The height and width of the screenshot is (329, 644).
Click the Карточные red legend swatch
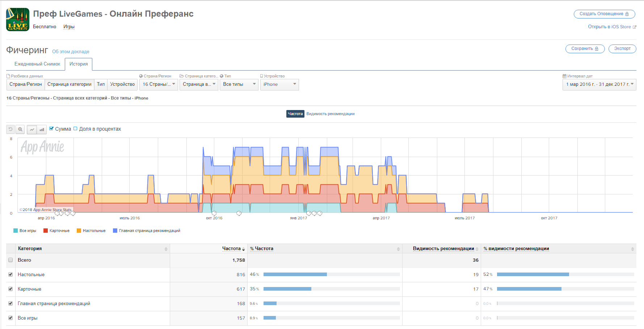pyautogui.click(x=46, y=231)
